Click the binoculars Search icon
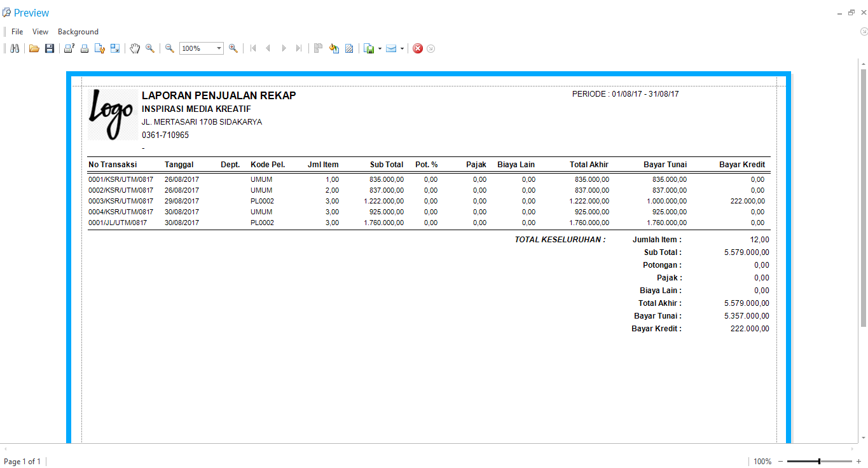Image resolution: width=868 pixels, height=468 pixels. coord(15,48)
